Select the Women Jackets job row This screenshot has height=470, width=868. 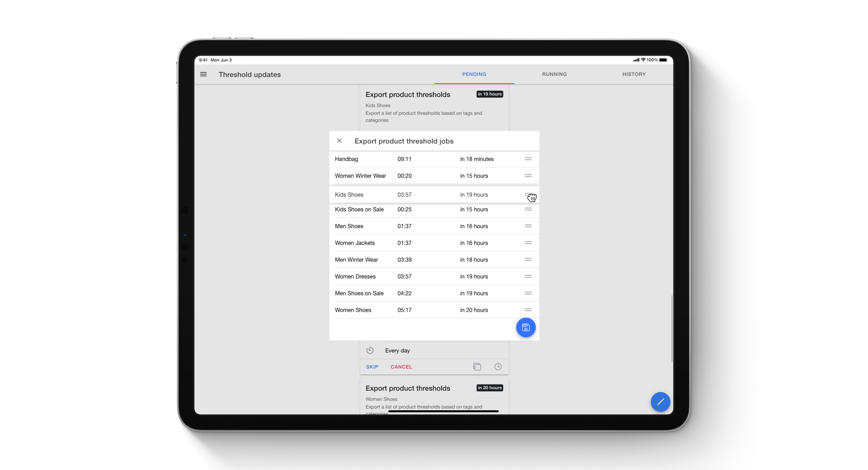click(x=404, y=242)
